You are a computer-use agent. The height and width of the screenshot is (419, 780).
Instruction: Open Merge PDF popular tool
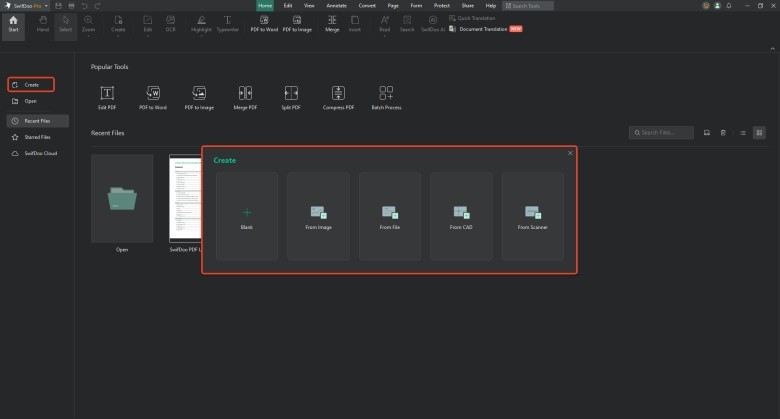point(245,98)
